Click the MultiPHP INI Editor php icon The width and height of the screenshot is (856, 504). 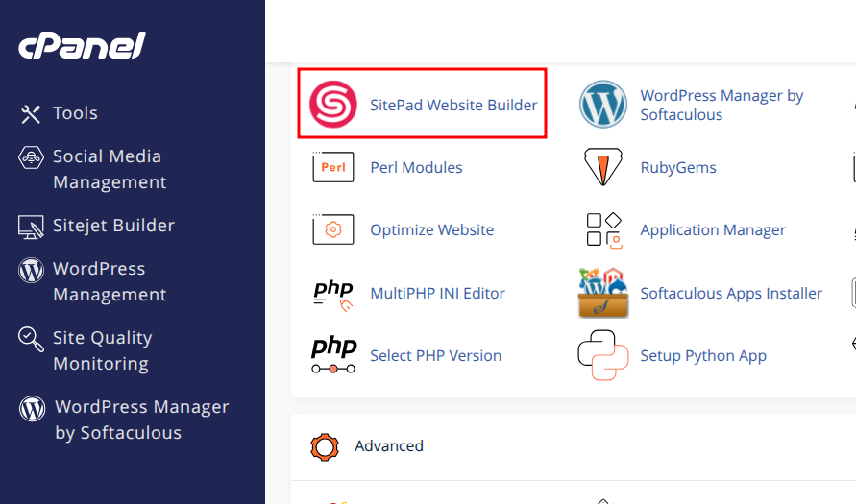333,295
